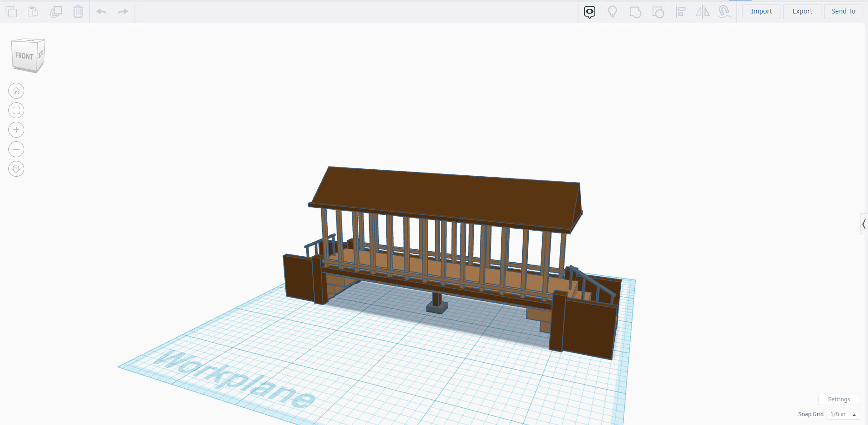Image resolution: width=868 pixels, height=425 pixels.
Task: Open workplane Settings
Action: [x=839, y=399]
